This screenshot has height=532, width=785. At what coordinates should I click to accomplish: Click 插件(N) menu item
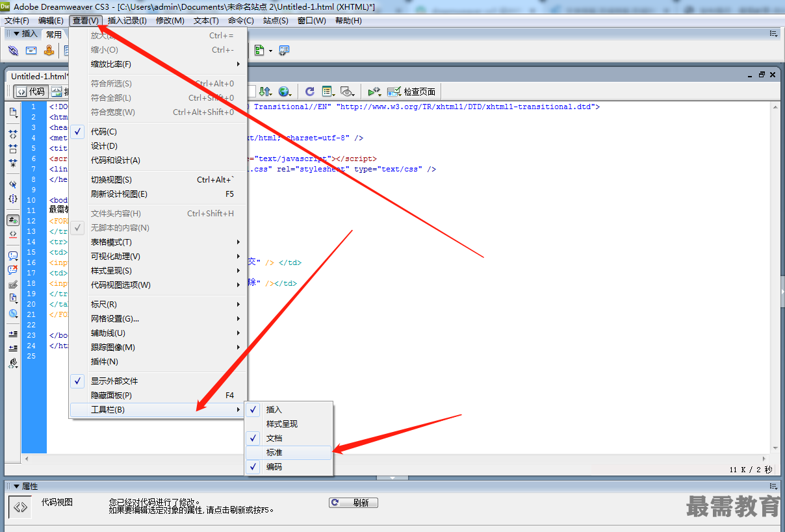(x=158, y=361)
